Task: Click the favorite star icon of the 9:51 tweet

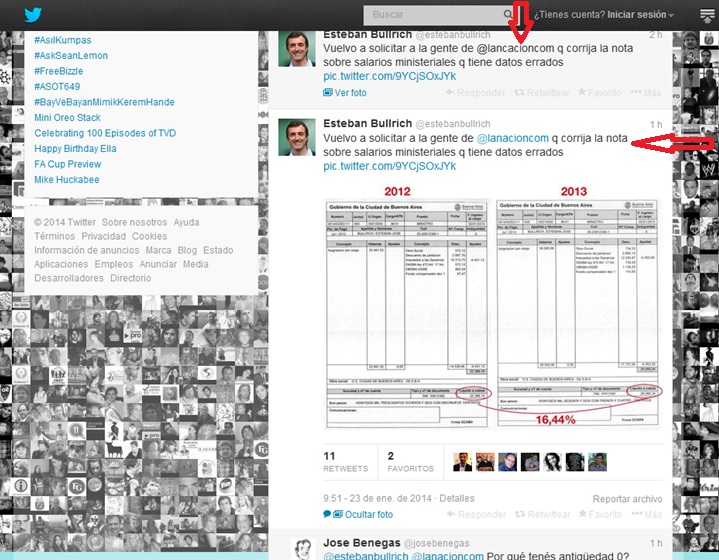Action: tap(582, 514)
